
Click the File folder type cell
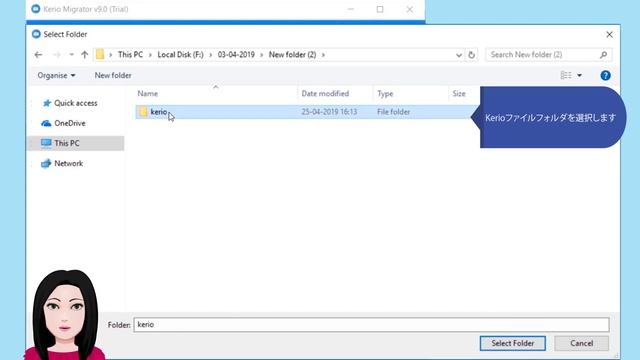point(393,112)
